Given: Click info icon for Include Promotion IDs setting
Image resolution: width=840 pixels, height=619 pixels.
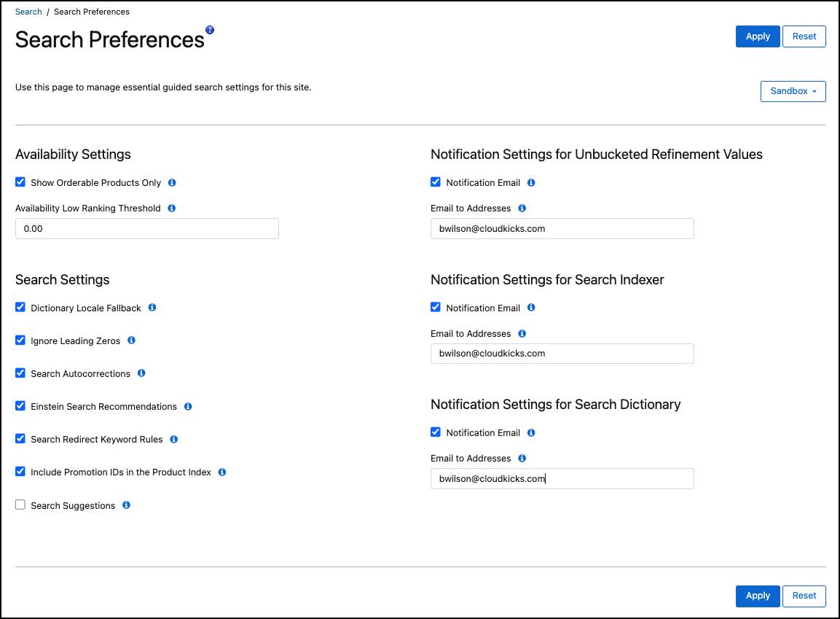Looking at the screenshot, I should click(221, 472).
